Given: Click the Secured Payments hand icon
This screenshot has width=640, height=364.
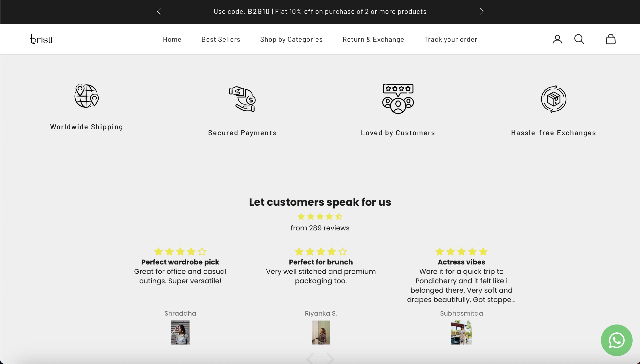Looking at the screenshot, I should (x=242, y=99).
